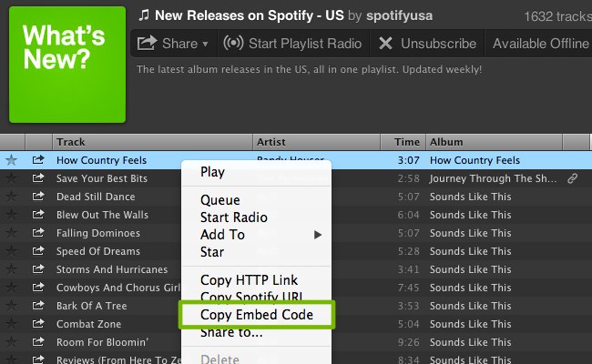Expand the Add To submenu
Screen dimensions: 592x364
(257, 235)
